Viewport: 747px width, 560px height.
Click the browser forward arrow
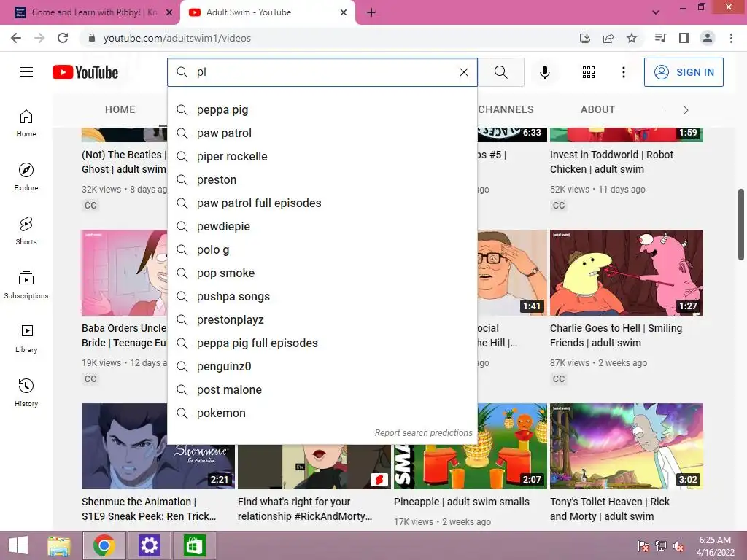[39, 38]
